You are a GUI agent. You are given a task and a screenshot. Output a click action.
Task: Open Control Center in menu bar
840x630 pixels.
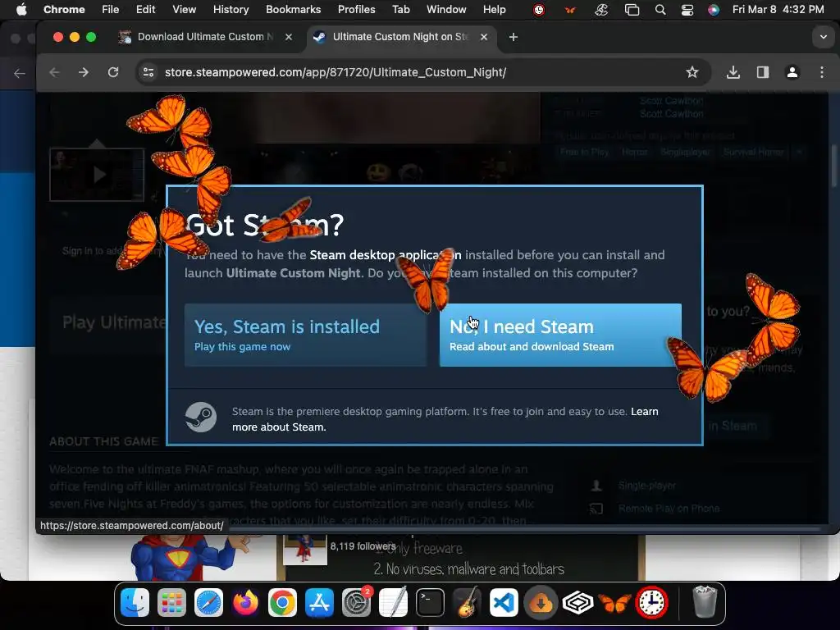tap(687, 10)
